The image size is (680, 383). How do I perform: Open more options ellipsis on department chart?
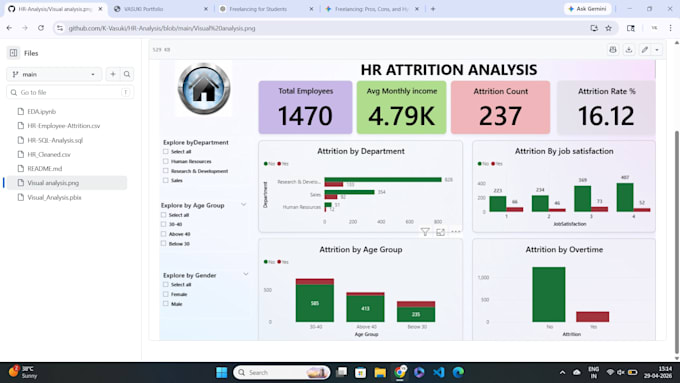coord(455,232)
